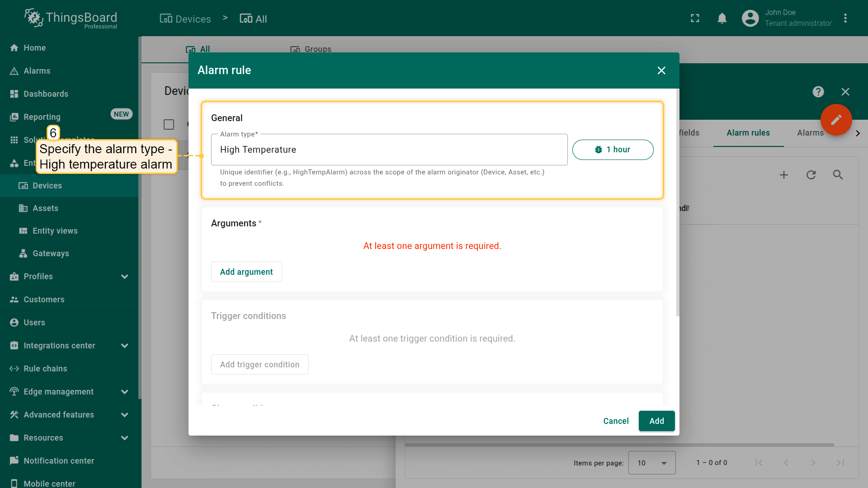
Task: Expand the Profiles menu section
Action: click(124, 277)
